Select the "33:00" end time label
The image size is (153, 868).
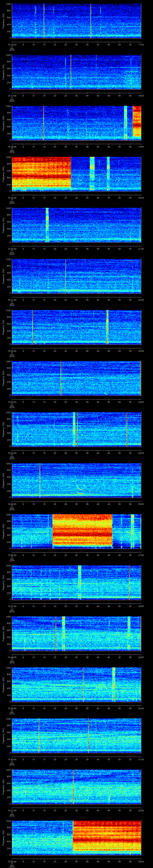[141, 861]
